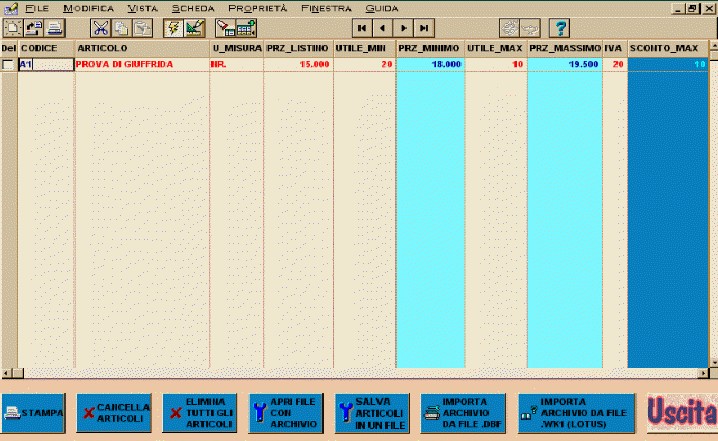Click the horizontal scrollbar right arrow
The width and height of the screenshot is (718, 441).
[701, 373]
